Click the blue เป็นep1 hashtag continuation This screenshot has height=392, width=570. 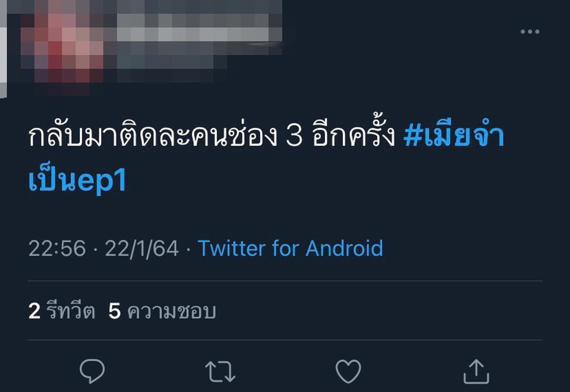click(x=78, y=180)
